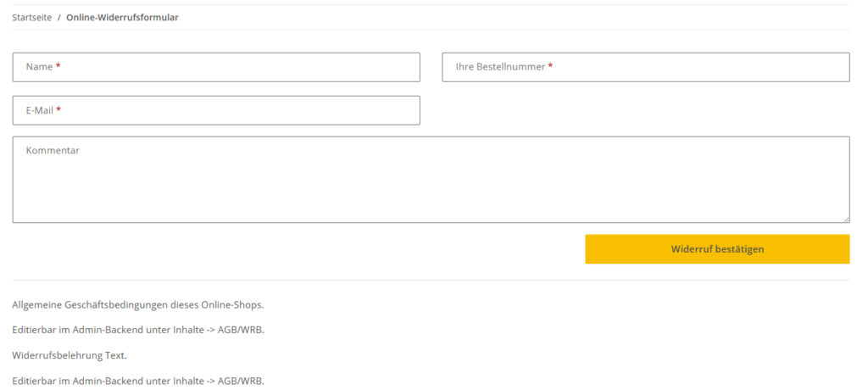Click the 'Widerrufsbelehrung Text.' paragraph

[70, 355]
